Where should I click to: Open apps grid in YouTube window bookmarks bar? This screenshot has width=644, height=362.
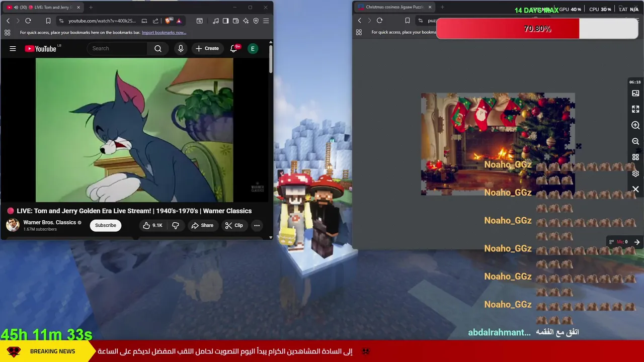(7, 33)
